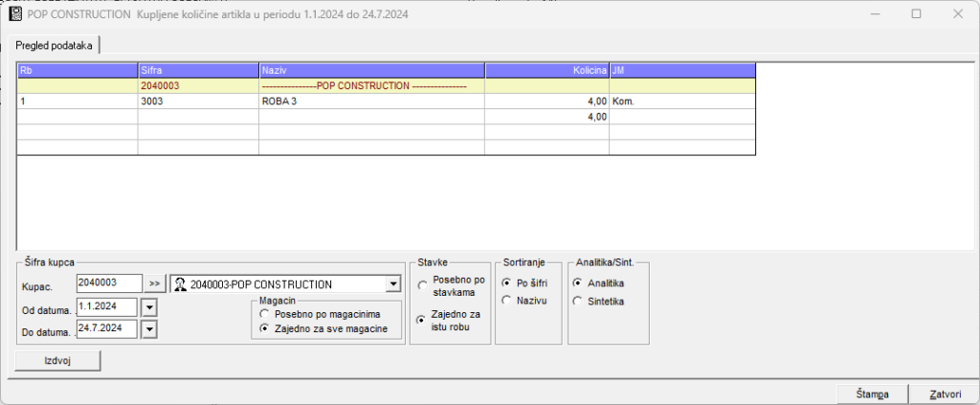The image size is (980, 405).
Task: Switch to 'Pregled podataka' tab
Action: point(54,46)
